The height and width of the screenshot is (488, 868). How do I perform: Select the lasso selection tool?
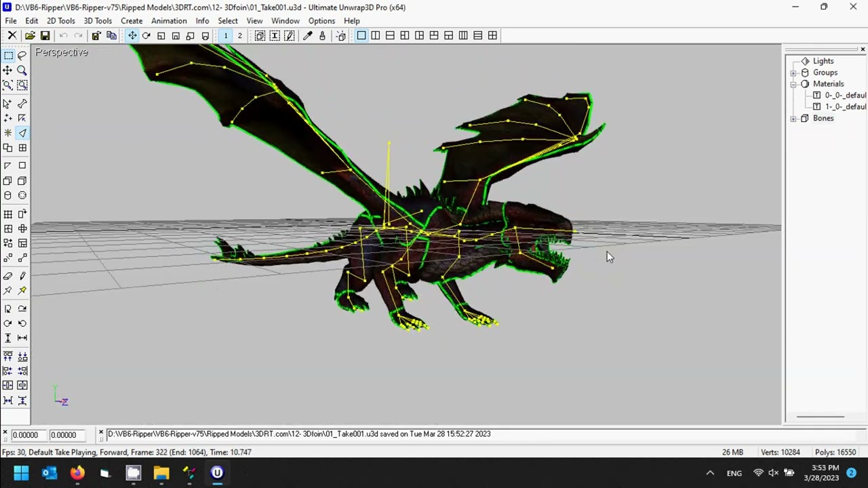pos(22,56)
